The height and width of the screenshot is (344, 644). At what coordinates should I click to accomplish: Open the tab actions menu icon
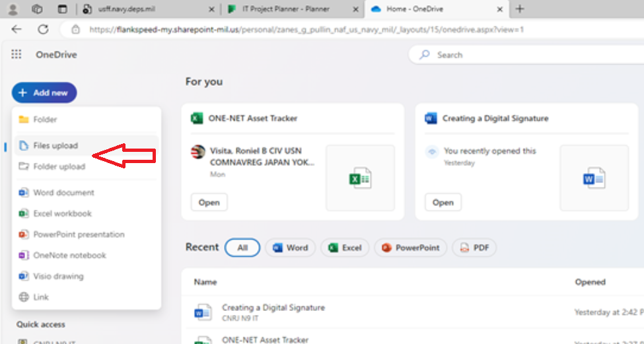tap(63, 9)
